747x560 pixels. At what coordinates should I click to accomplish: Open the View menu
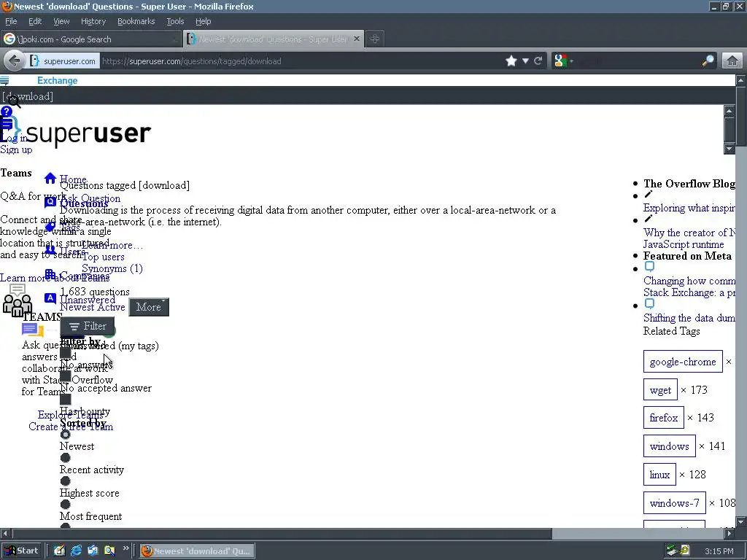coord(61,21)
